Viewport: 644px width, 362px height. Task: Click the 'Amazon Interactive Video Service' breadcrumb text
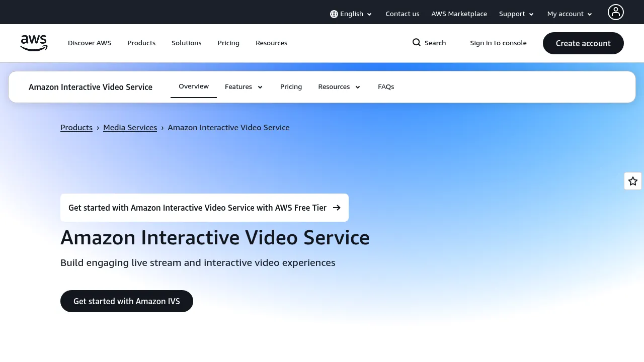pos(229,128)
